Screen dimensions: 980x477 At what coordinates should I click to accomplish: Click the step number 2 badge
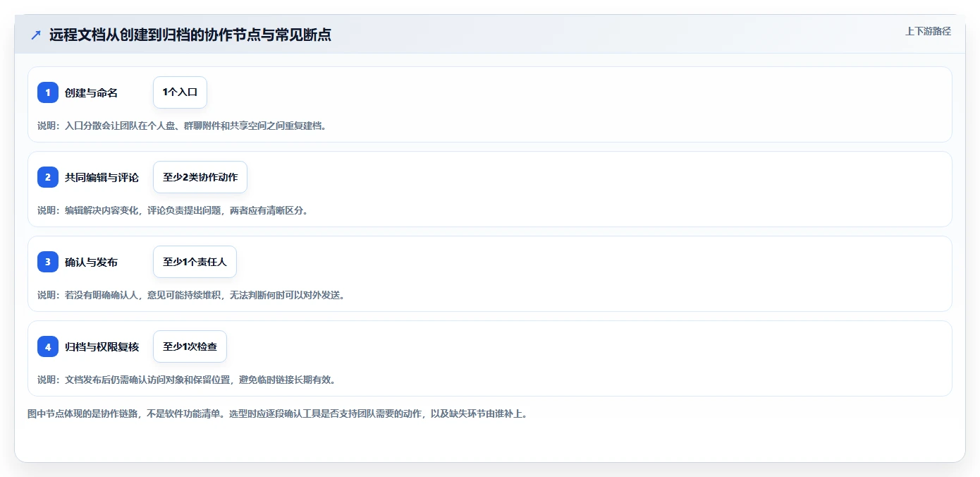tap(48, 177)
